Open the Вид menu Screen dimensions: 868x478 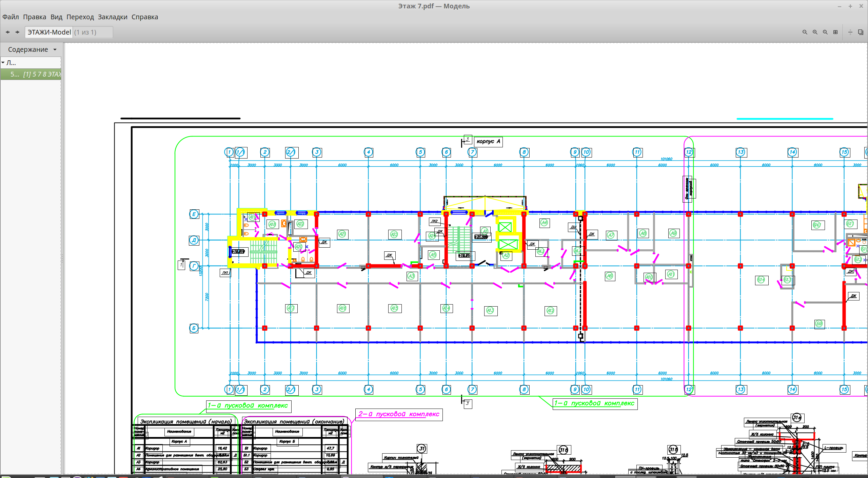coord(56,17)
